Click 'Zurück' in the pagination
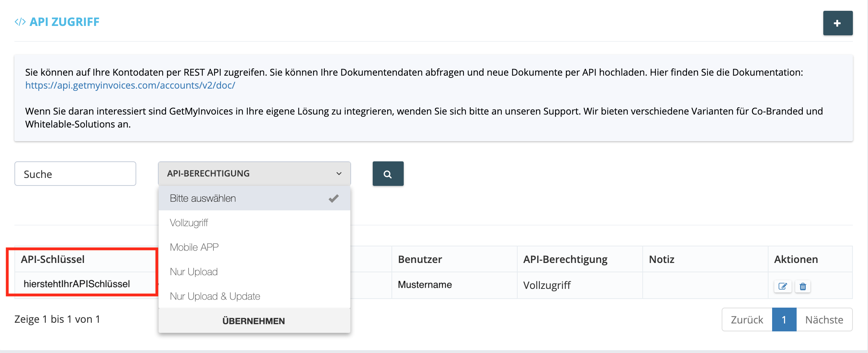868x353 pixels. click(x=746, y=319)
